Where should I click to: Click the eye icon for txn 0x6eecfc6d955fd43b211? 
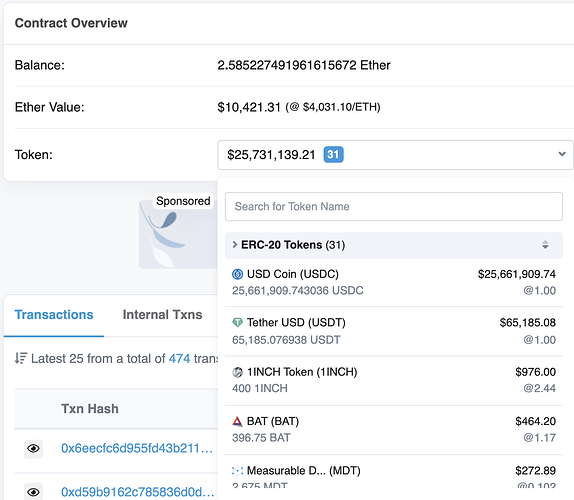click(33, 449)
